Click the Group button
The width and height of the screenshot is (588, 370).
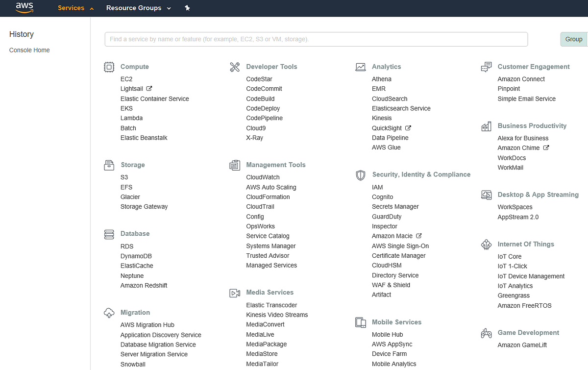573,39
